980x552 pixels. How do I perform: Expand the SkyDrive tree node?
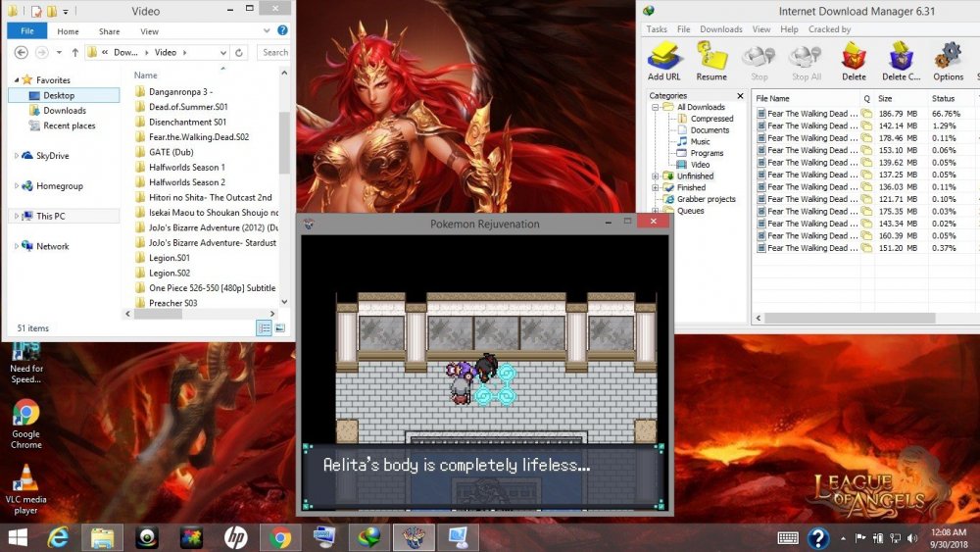point(17,156)
